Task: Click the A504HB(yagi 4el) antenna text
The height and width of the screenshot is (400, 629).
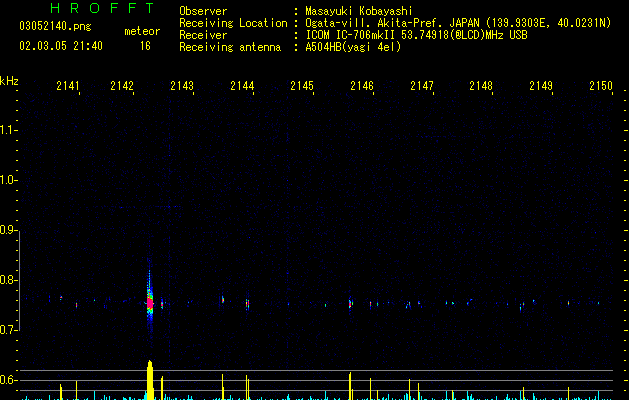Action: coord(353,47)
